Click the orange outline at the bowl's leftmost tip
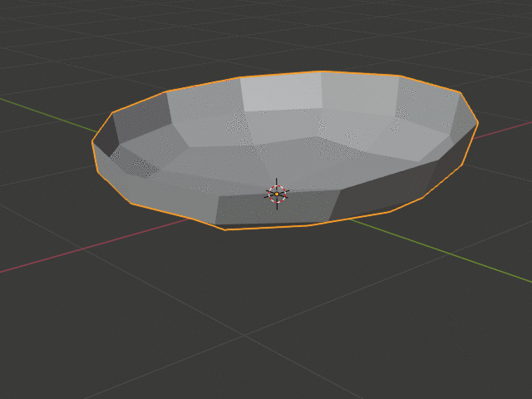532x399 pixels. click(x=93, y=143)
